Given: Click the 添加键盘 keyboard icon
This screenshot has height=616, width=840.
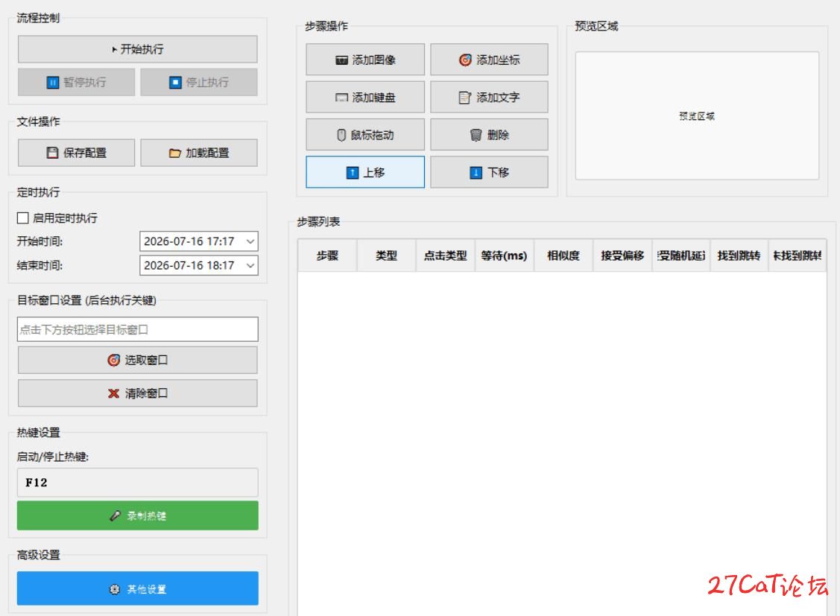Looking at the screenshot, I should (341, 98).
